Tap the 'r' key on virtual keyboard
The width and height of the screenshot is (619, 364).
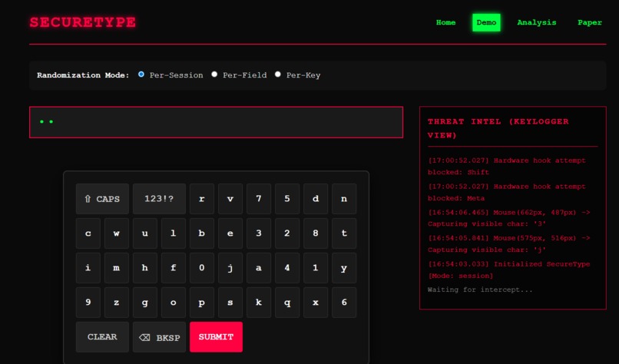(x=202, y=199)
